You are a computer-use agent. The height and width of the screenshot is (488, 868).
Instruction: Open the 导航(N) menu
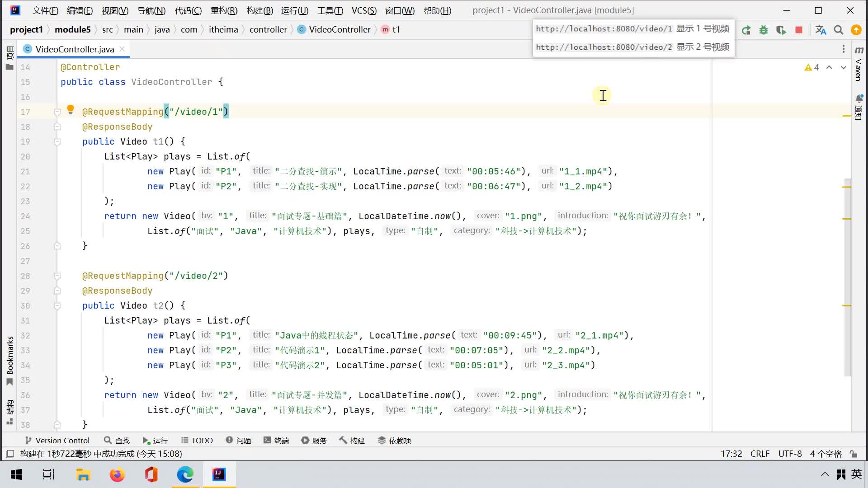coord(151,10)
